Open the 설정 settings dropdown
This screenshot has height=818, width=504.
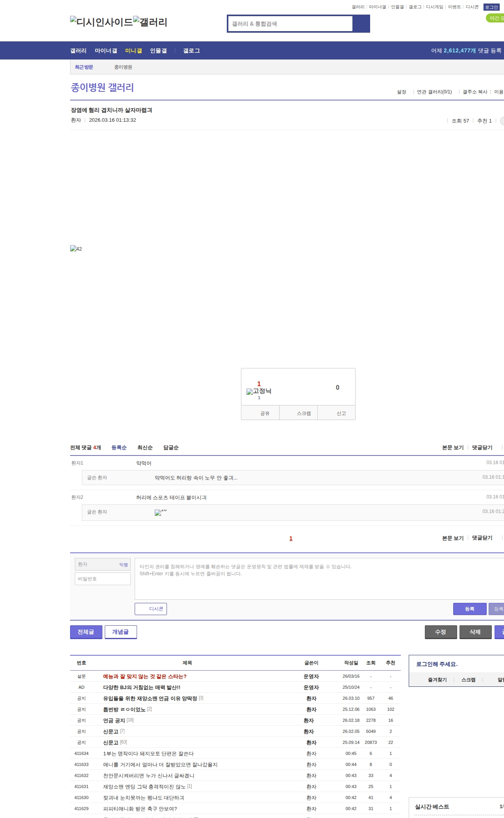coord(401,92)
